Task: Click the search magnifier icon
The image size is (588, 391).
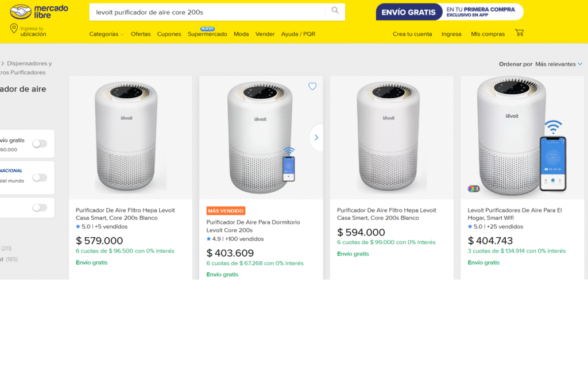Action: coord(335,11)
